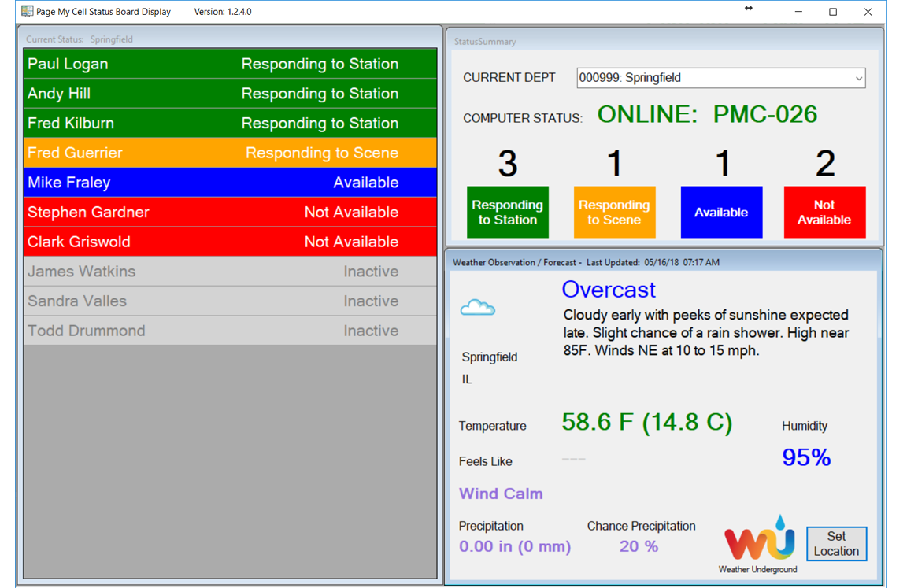The width and height of the screenshot is (918, 588).
Task: Select inactive member Sandra Valles
Action: [230, 301]
